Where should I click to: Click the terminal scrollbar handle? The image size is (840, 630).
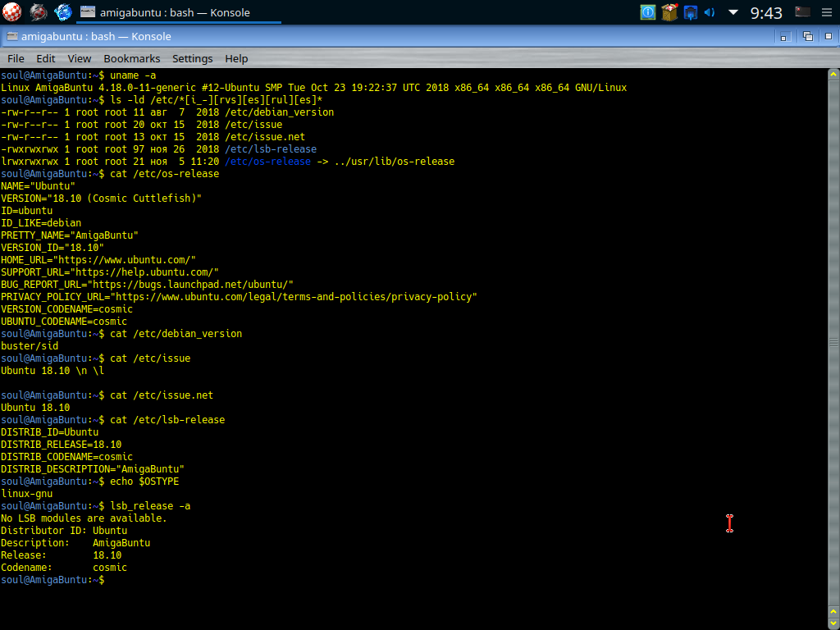(x=833, y=342)
